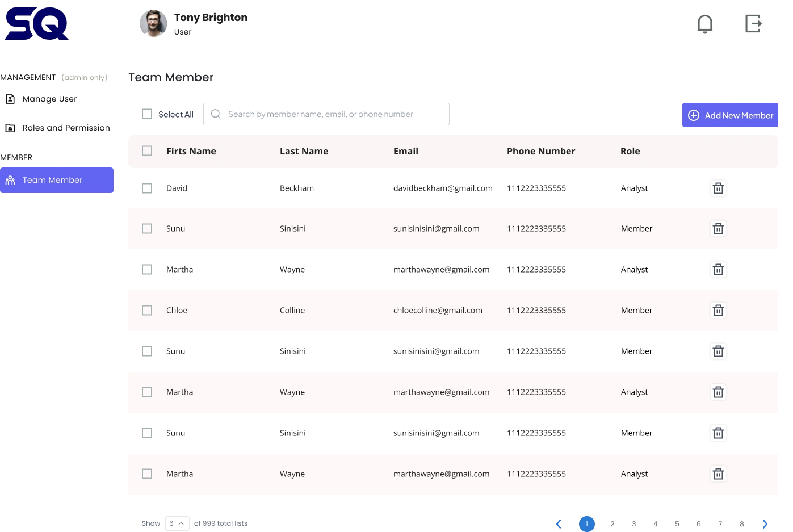Click the phone number in David's row

pyautogui.click(x=536, y=188)
